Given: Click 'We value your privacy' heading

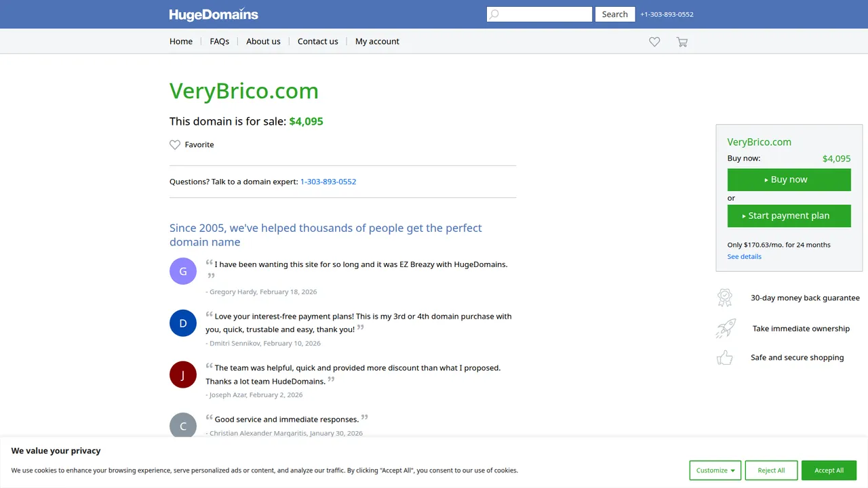Looking at the screenshot, I should (x=56, y=451).
